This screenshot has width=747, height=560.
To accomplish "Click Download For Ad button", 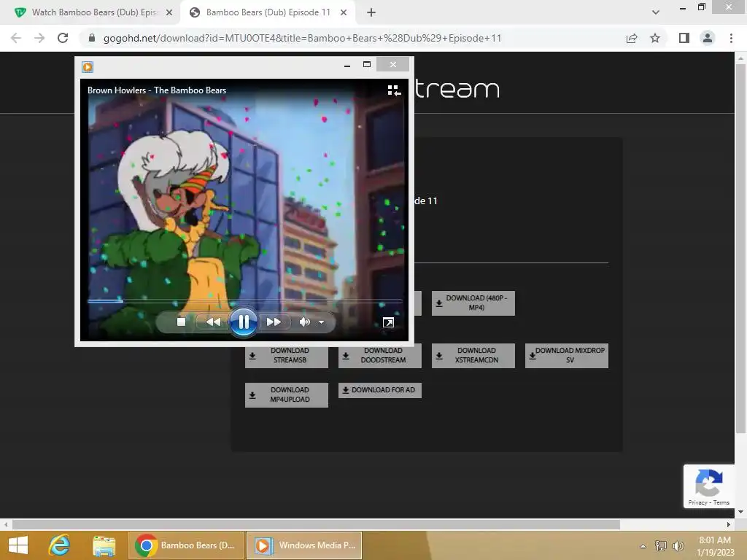I will [379, 390].
